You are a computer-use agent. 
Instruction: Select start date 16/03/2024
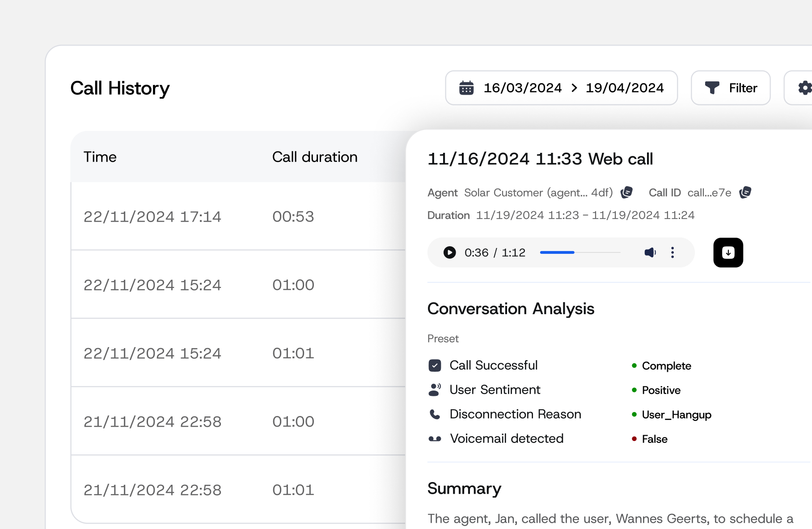[x=523, y=88]
